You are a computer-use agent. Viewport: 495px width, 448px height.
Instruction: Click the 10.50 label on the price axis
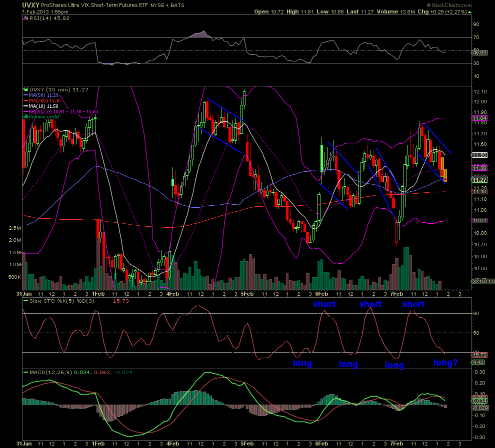[x=480, y=269]
